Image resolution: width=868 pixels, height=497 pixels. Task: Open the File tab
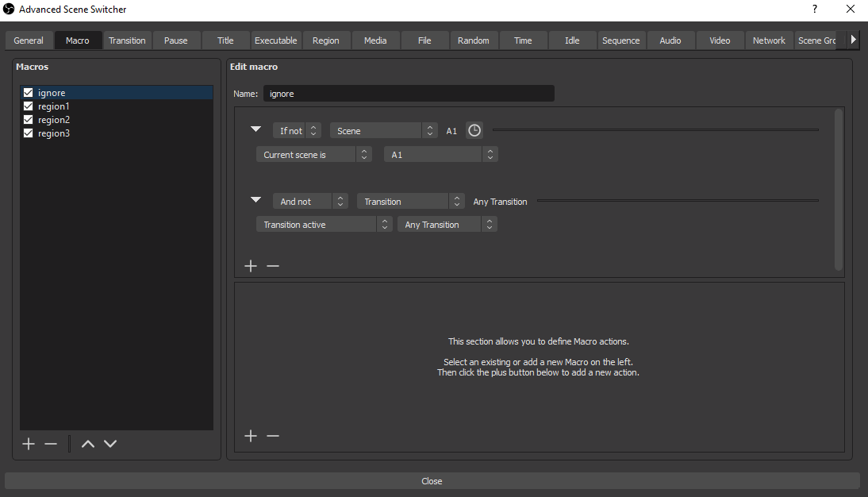(x=424, y=40)
